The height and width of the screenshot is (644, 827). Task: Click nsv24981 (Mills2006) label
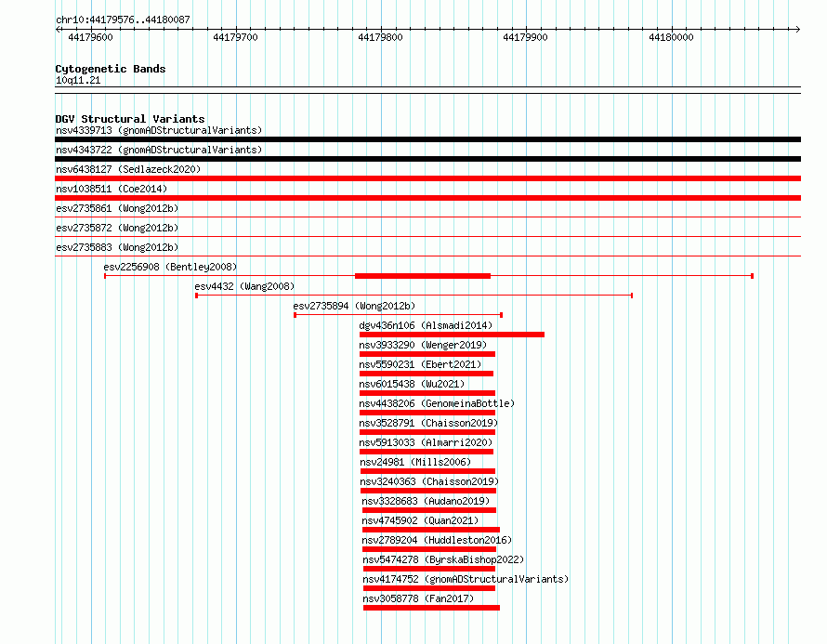[415, 462]
